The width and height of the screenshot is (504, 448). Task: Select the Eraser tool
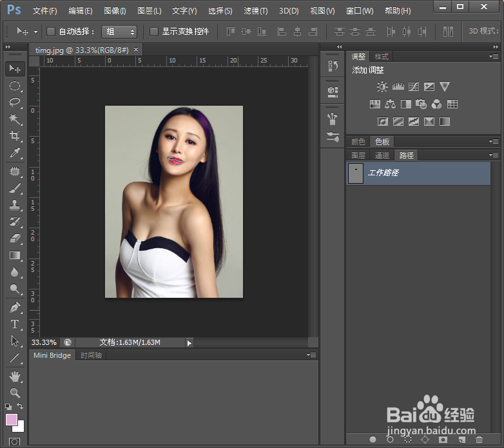pos(15,239)
